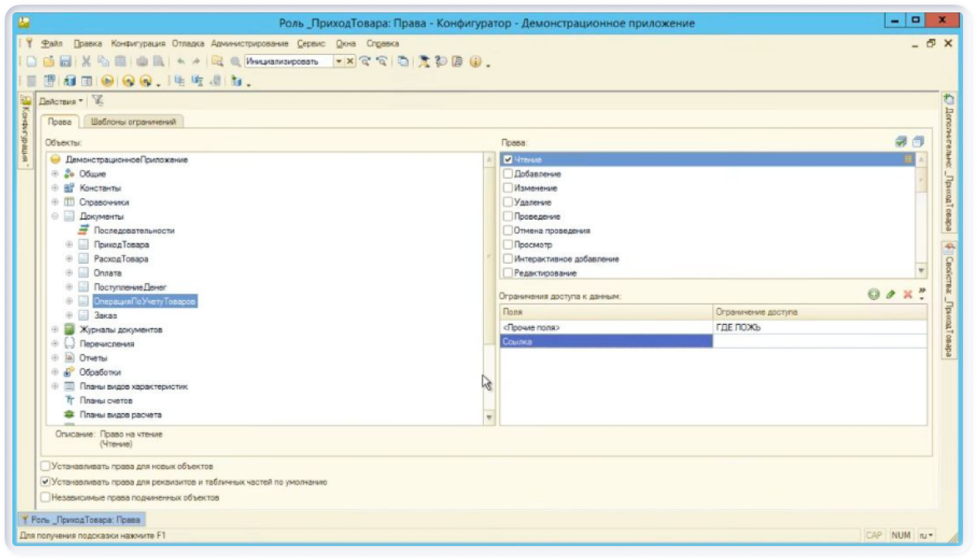
Task: Click the green add restriction icon
Action: coord(873,295)
